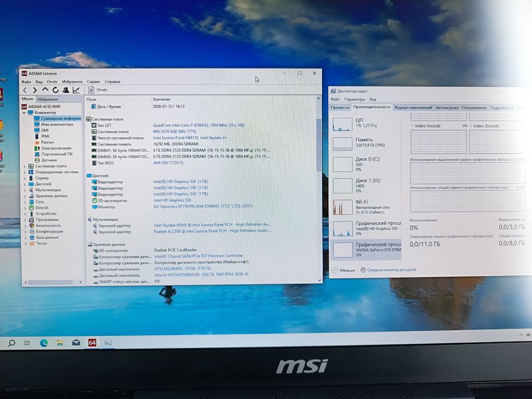
Task: Expand the Системная плата tree node
Action: coord(25,166)
